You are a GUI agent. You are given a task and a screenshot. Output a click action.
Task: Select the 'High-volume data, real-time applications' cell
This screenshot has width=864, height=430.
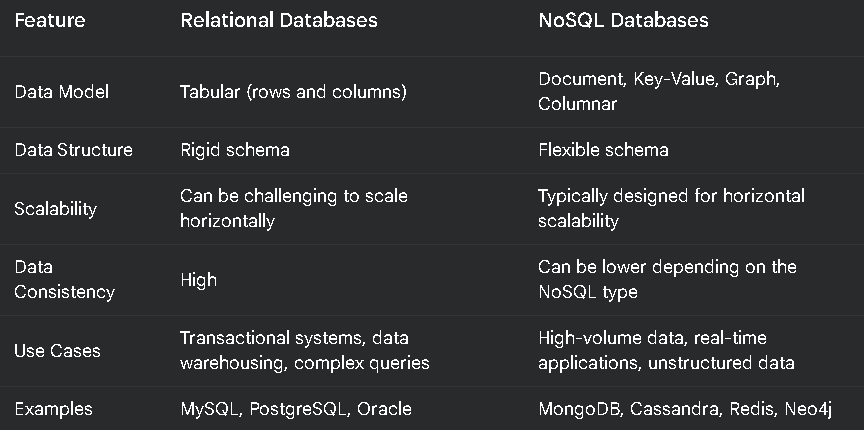point(666,351)
